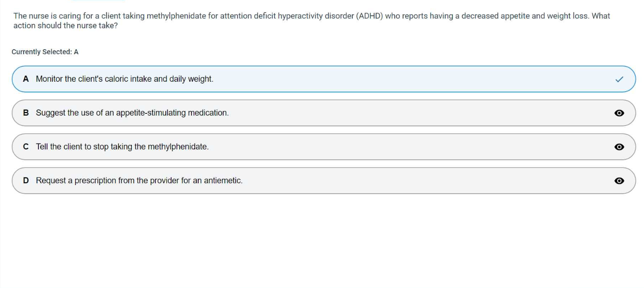Click the "Currently Selected: A" status text
The image size is (644, 288).
pos(45,52)
